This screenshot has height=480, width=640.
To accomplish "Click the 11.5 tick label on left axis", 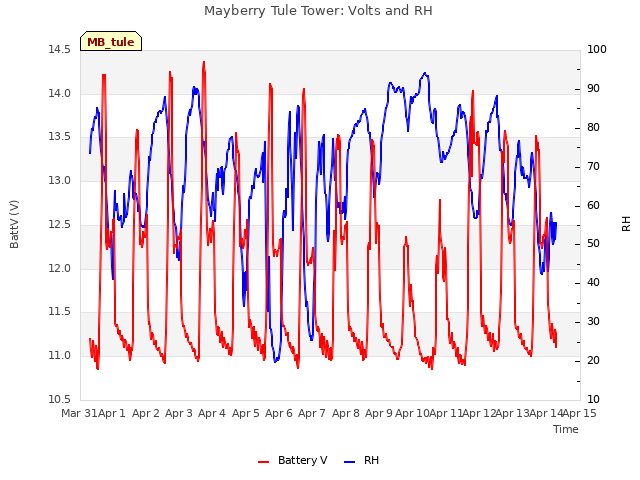I will (60, 312).
